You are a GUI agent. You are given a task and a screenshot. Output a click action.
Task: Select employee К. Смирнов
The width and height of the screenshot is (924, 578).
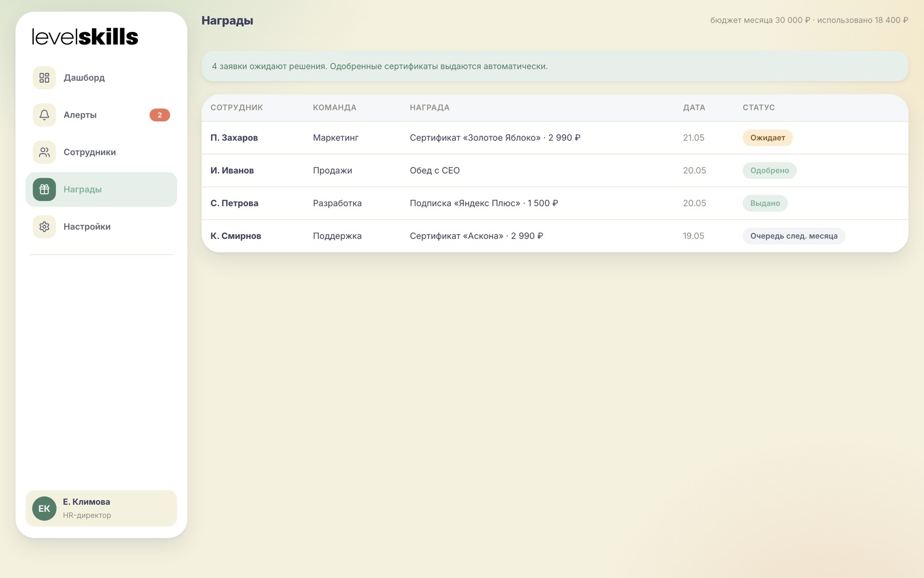coord(236,236)
